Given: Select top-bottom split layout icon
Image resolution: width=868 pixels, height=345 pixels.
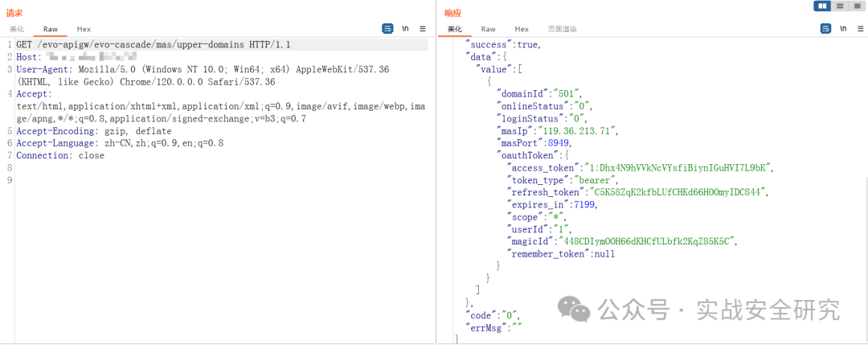Looking at the screenshot, I should 840,6.
